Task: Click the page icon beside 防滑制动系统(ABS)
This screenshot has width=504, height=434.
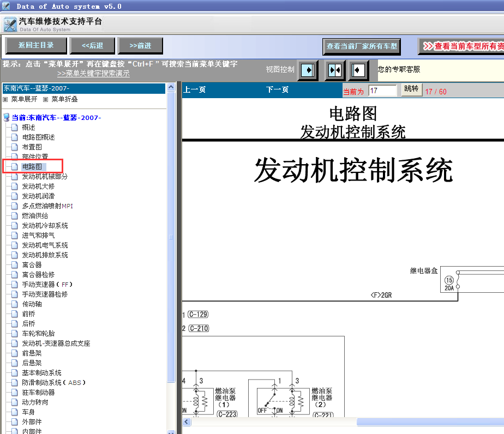Action: click(x=15, y=383)
